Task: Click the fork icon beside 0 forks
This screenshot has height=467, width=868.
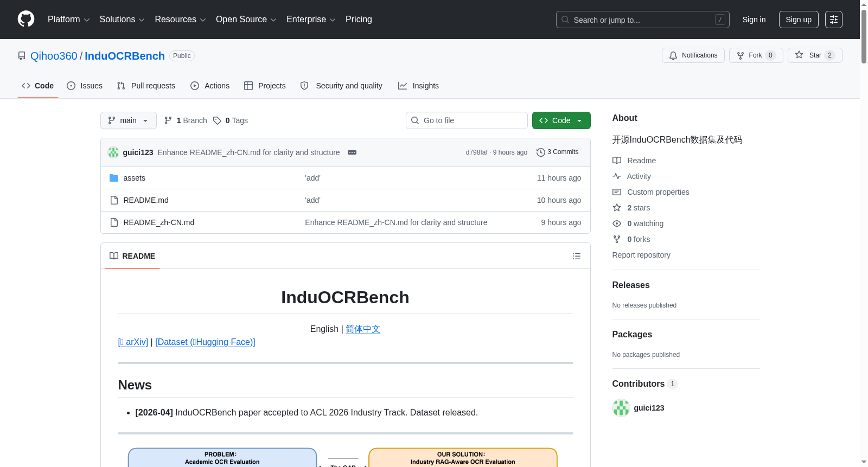Action: [617, 239]
